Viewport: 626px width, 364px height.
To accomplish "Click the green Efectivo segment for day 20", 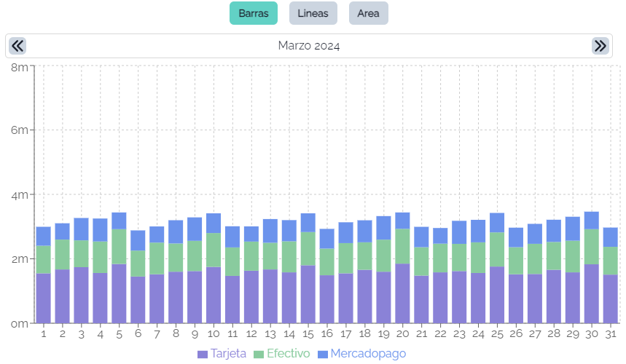I will pyautogui.click(x=402, y=246).
